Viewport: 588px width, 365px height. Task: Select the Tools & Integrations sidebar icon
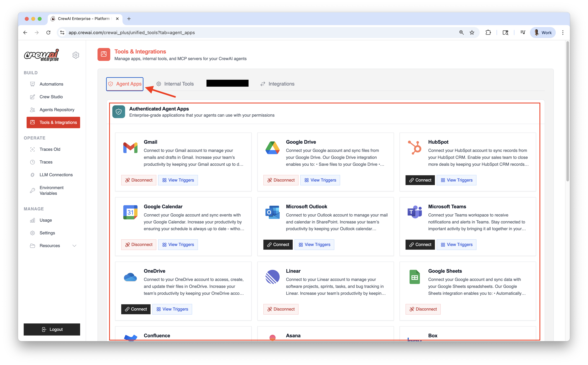[x=33, y=122]
